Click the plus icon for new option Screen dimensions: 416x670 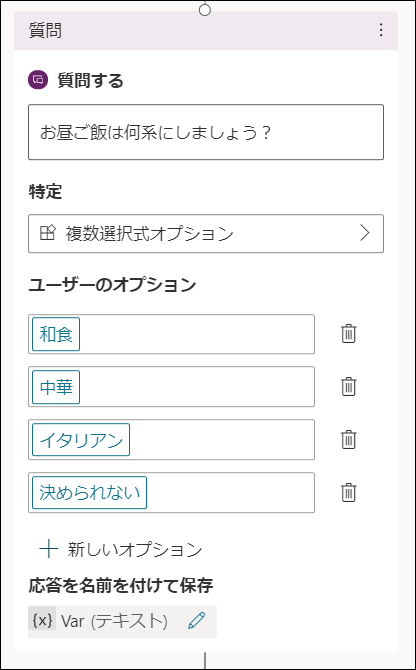[x=49, y=550]
